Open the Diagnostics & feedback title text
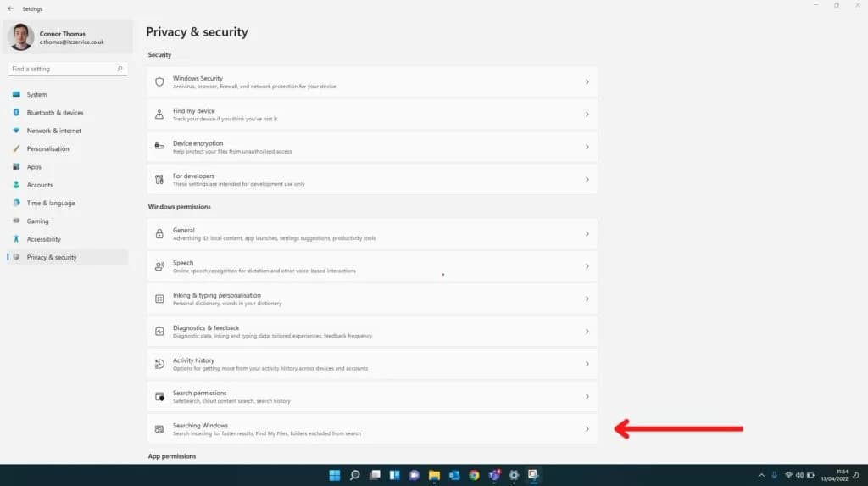868x486 pixels. click(x=206, y=328)
